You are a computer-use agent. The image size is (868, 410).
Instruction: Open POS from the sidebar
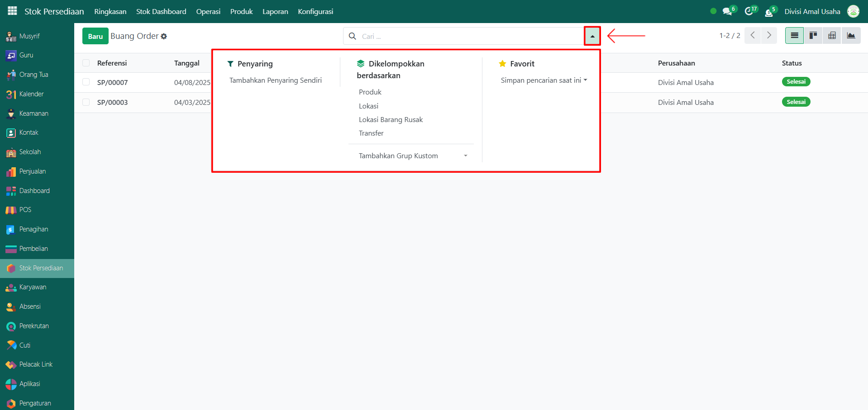pos(25,210)
